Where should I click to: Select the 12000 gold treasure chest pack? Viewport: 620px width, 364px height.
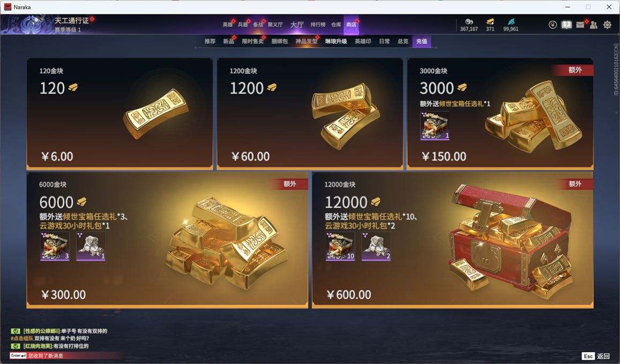[453, 240]
